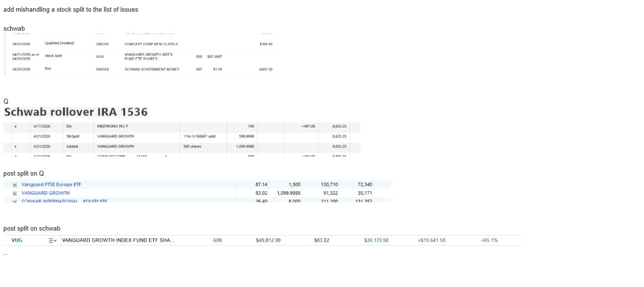
Task: Click the cleared 'c' marker in Medtronic row
Action: click(16, 126)
